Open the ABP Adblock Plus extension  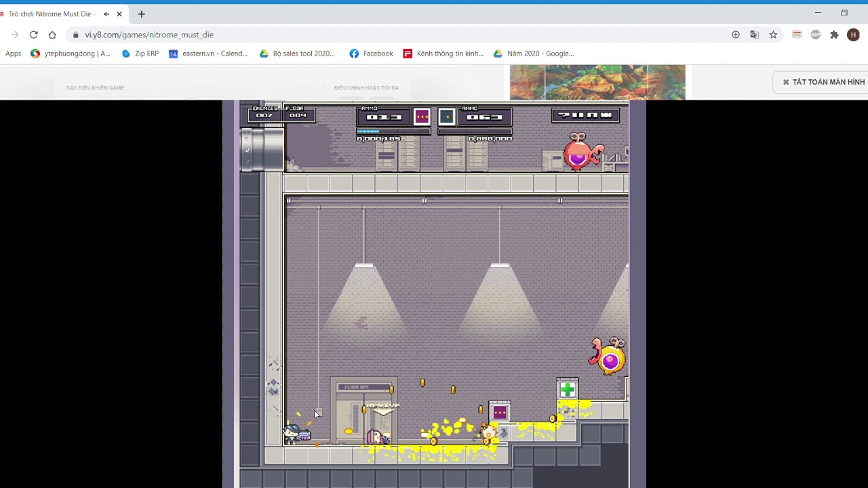point(816,35)
